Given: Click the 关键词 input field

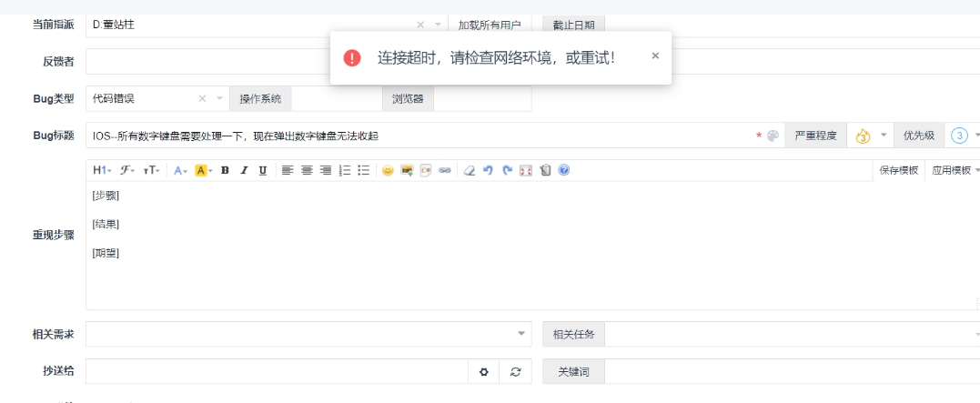Looking at the screenshot, I should (x=792, y=372).
